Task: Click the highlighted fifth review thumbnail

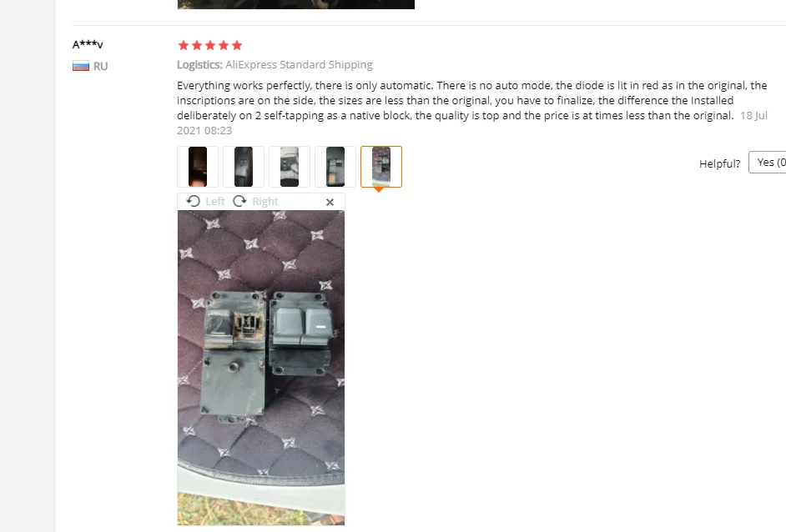Action: coord(381,167)
